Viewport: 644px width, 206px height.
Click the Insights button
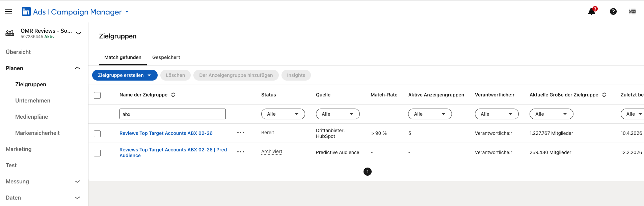pos(296,75)
